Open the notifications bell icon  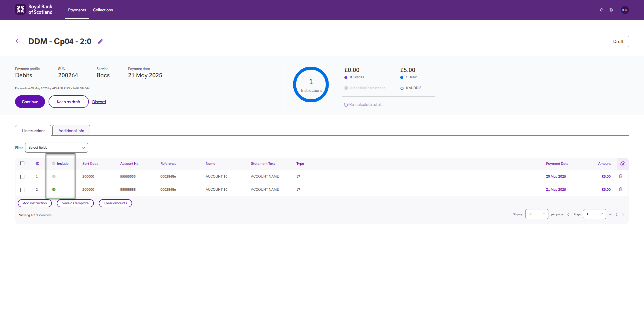tap(601, 10)
